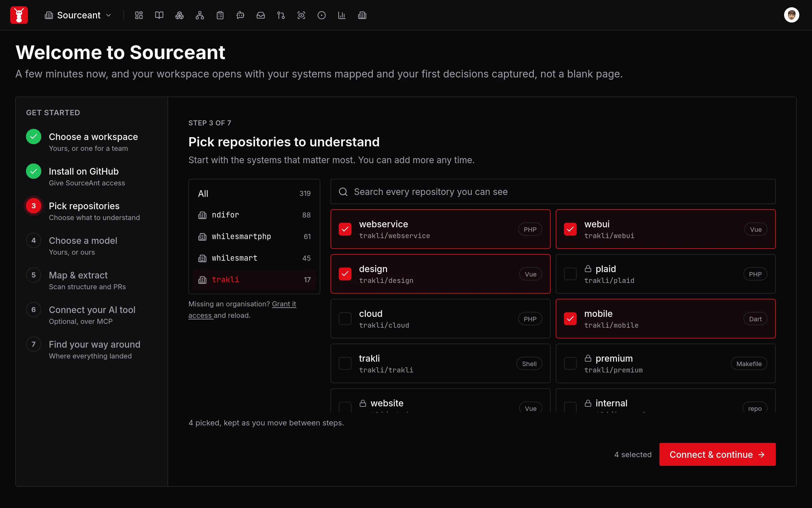This screenshot has height=508, width=812.
Task: Click green check beside Install on GitHub
Action: tap(34, 171)
